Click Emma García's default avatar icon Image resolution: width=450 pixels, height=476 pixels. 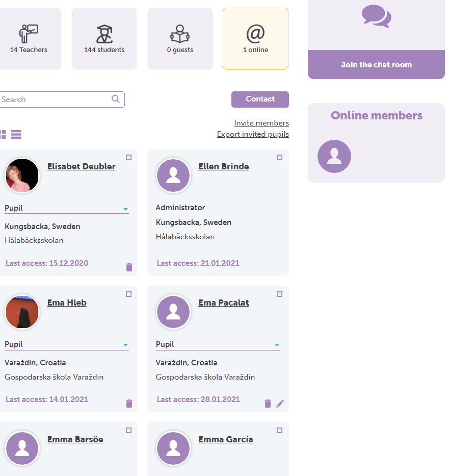173,448
